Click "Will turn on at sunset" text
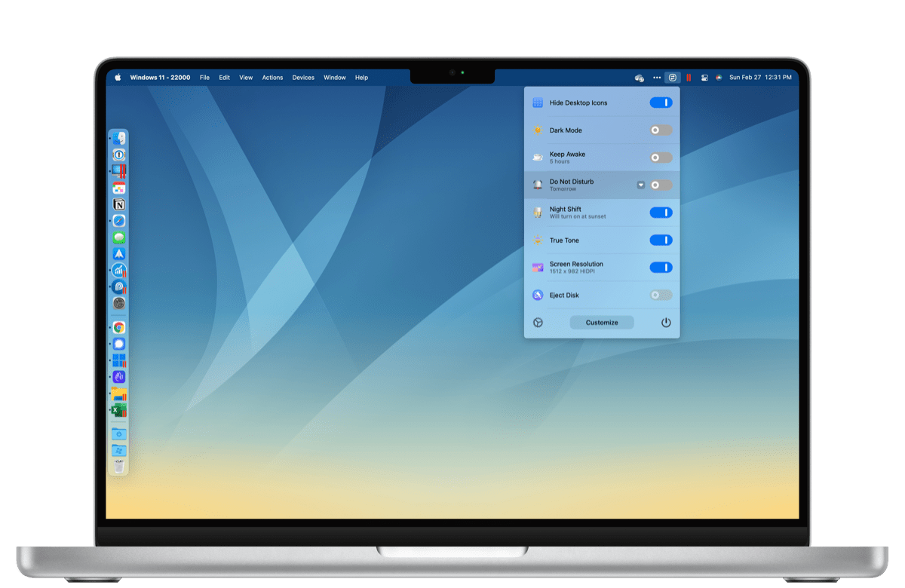The image size is (905, 588). [578, 216]
